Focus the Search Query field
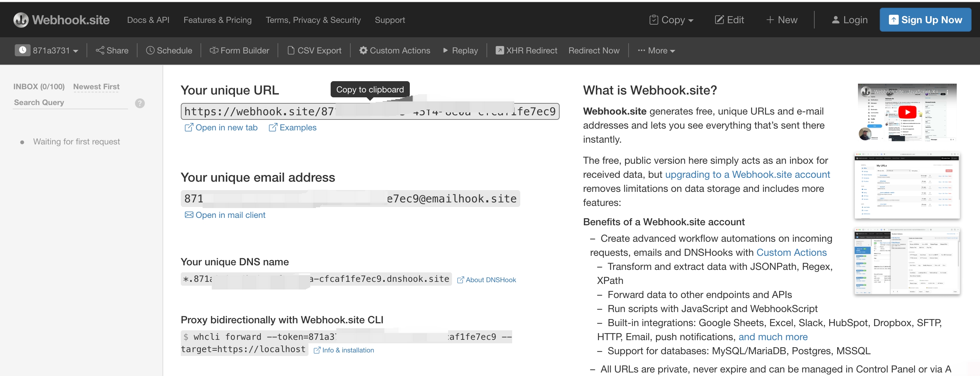This screenshot has height=376, width=980. pos(70,103)
